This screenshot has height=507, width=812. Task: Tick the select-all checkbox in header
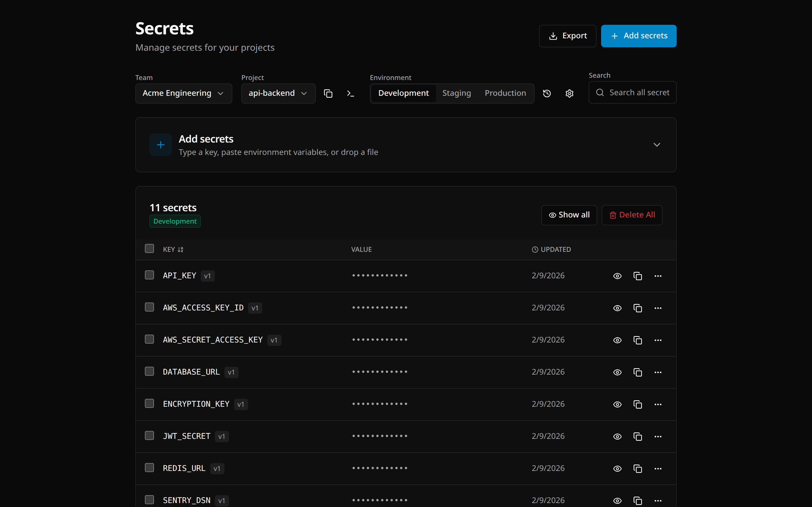click(x=149, y=248)
